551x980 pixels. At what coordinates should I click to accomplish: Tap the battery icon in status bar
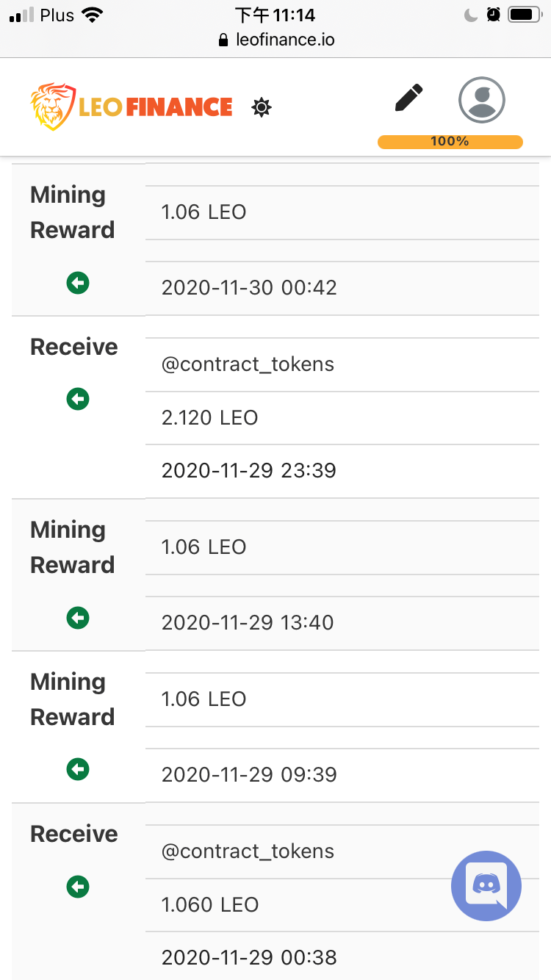[x=525, y=15]
